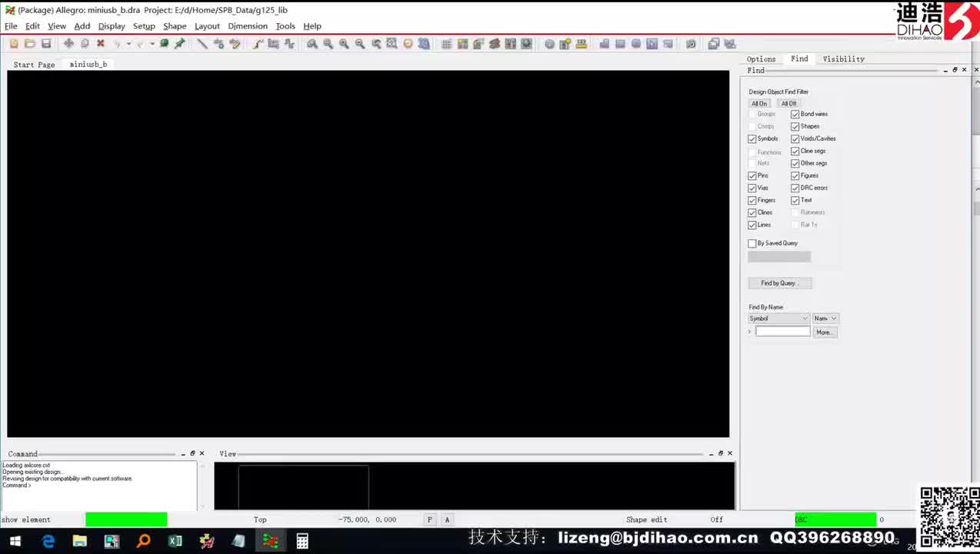
Task: Uncheck the DRC errors checkbox
Action: (x=795, y=188)
